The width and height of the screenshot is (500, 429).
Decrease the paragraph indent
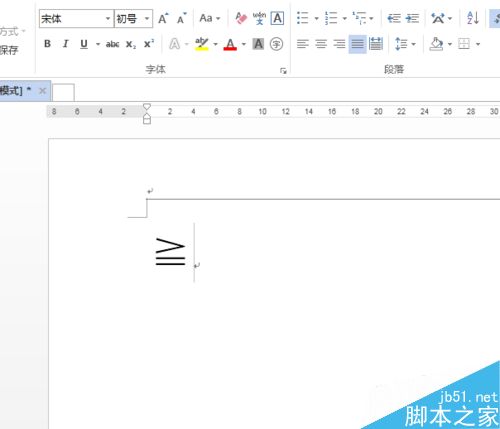[x=394, y=18]
